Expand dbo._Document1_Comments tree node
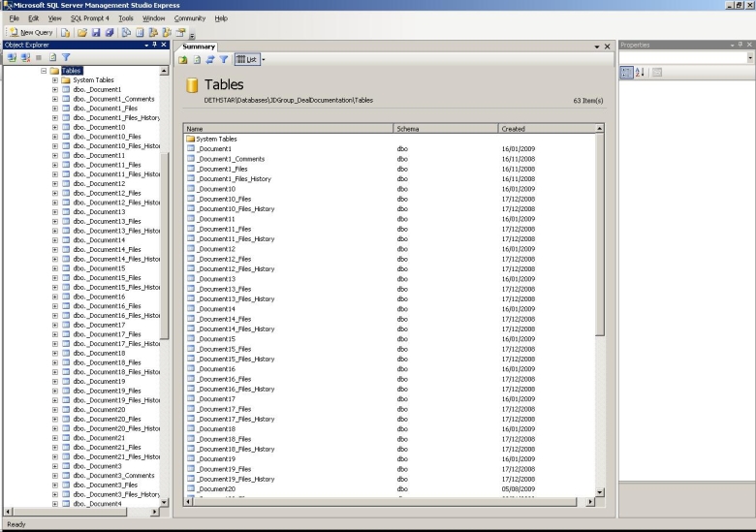 click(55, 99)
